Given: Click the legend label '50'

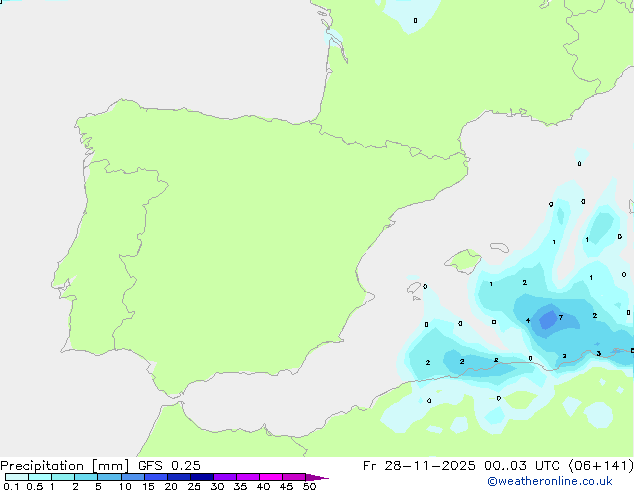Looking at the screenshot, I should (309, 486).
